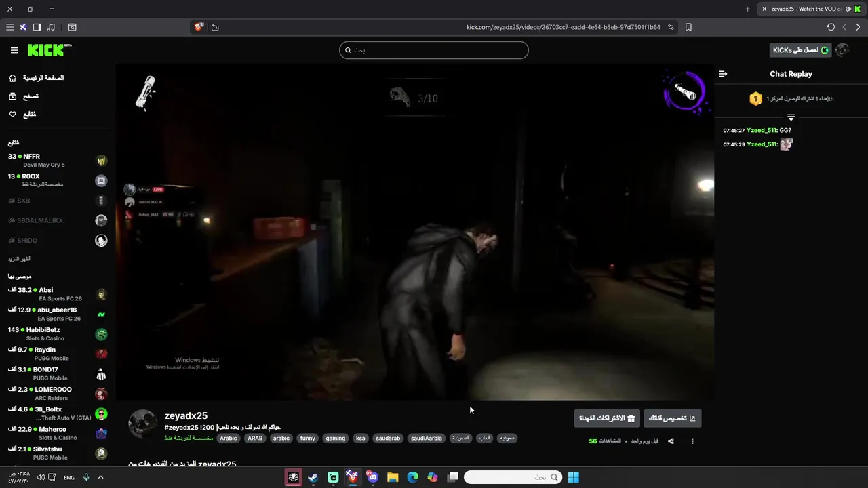The height and width of the screenshot is (488, 868).
Task: Open File Explorer from the taskbar
Action: coord(393,477)
